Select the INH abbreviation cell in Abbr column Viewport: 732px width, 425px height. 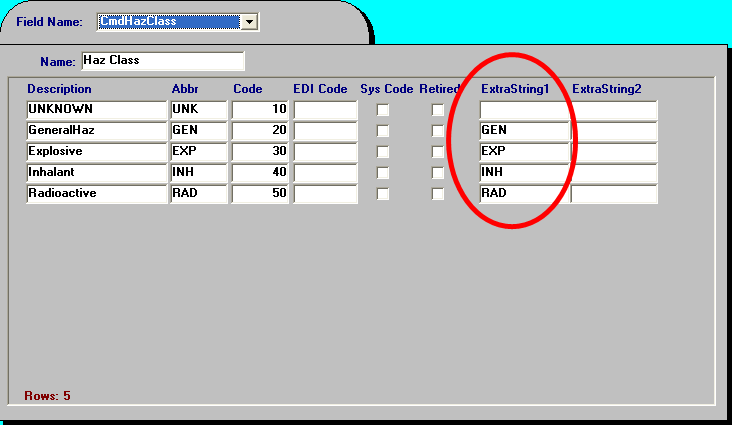click(x=199, y=173)
